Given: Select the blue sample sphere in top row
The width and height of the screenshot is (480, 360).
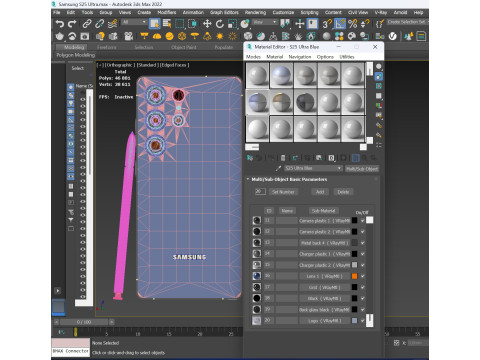Looking at the screenshot, I should coord(282,75).
